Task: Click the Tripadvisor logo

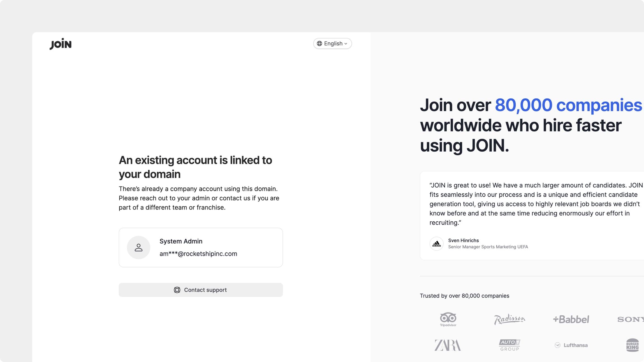Action: (448, 319)
